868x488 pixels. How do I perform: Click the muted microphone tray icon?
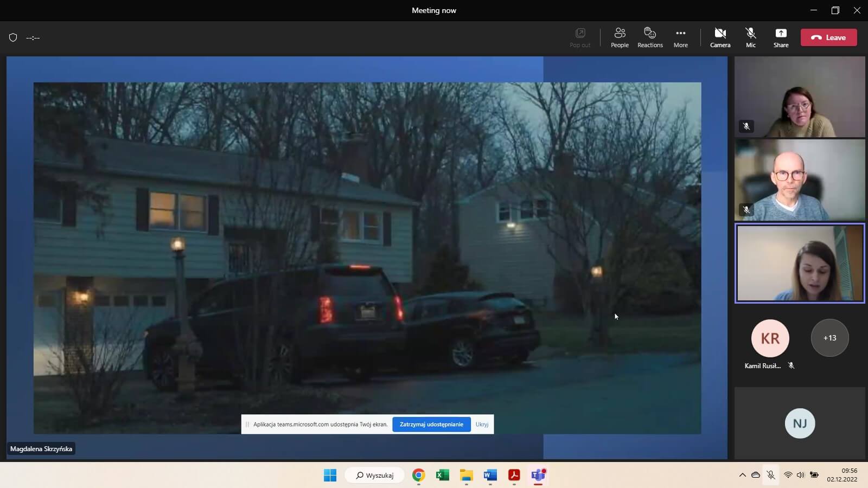[x=771, y=475]
